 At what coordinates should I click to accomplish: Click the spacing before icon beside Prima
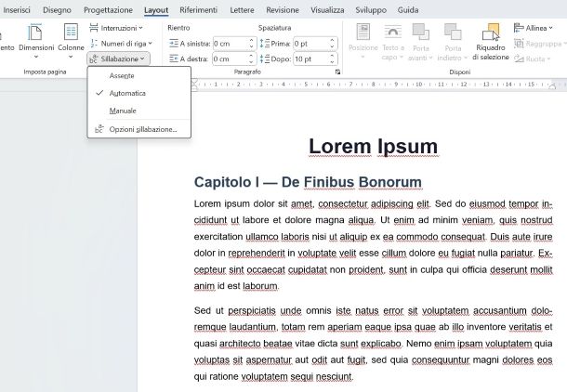(265, 44)
